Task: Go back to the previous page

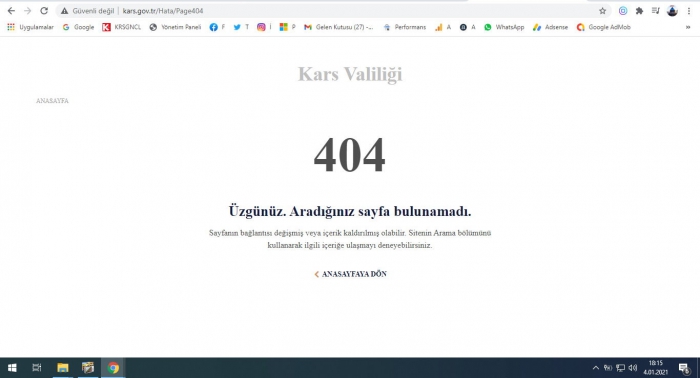Action: [x=11, y=11]
